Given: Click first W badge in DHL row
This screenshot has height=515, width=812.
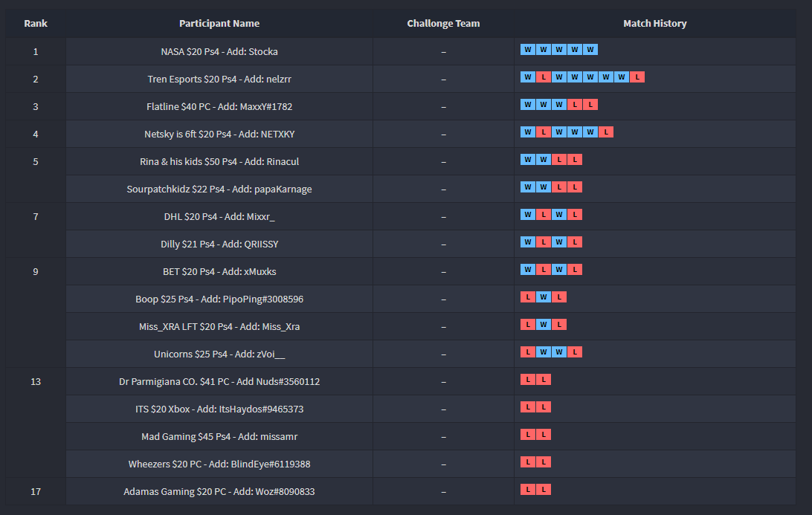Looking at the screenshot, I should (x=528, y=214).
